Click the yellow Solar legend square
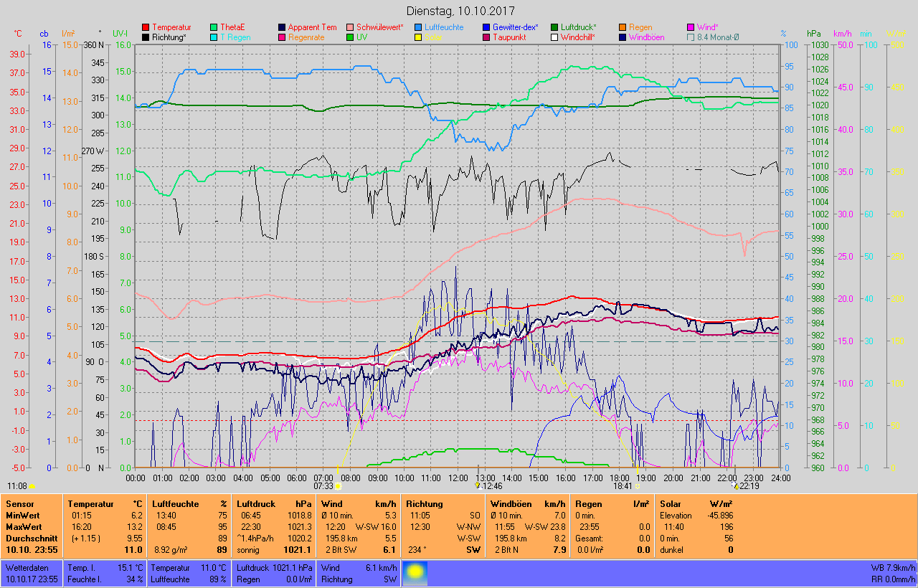Image resolution: width=918 pixels, height=588 pixels. (418, 37)
